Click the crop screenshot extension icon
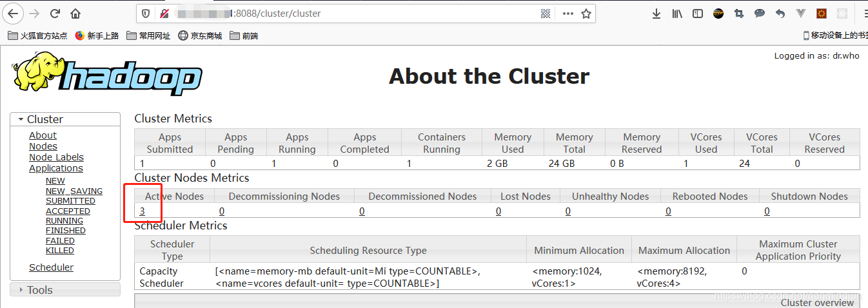This screenshot has width=868, height=308. click(739, 14)
